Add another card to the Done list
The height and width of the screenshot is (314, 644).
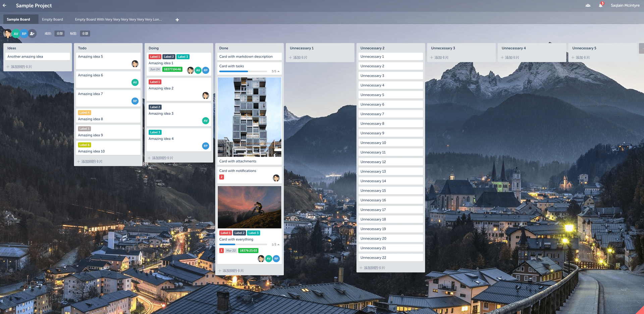coord(231,271)
